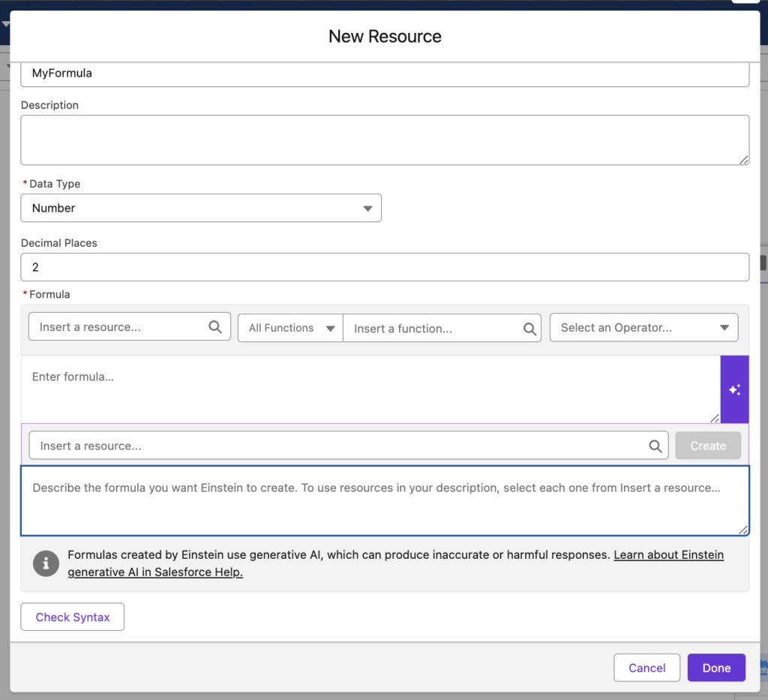Click the MyFormula API name field

click(385, 74)
